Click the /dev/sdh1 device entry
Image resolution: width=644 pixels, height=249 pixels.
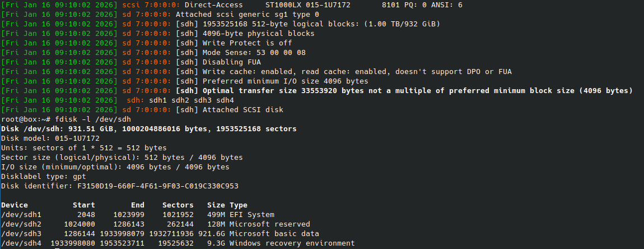[x=21, y=214]
